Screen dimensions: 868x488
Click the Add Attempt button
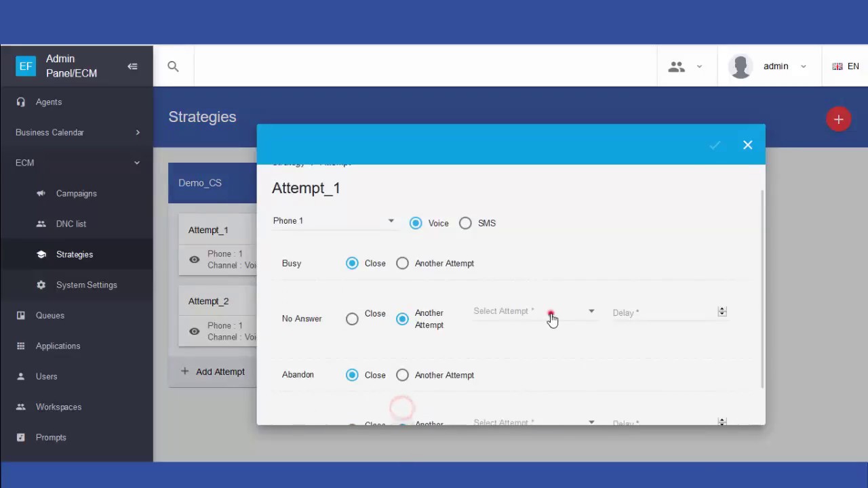[213, 371]
